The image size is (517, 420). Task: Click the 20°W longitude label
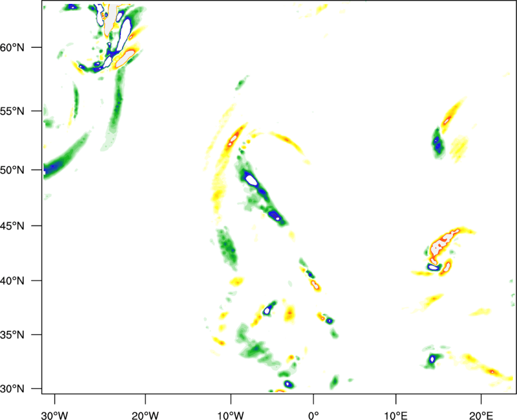click(x=145, y=415)
